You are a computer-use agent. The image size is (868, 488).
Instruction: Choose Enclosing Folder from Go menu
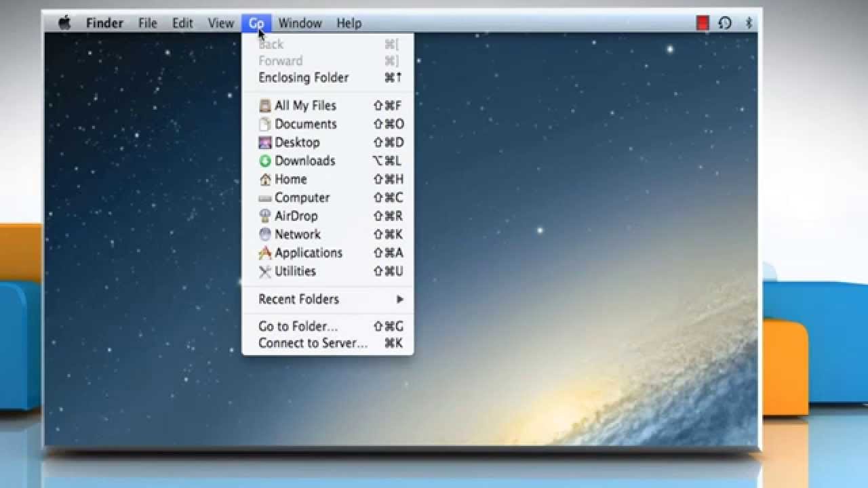click(x=328, y=77)
